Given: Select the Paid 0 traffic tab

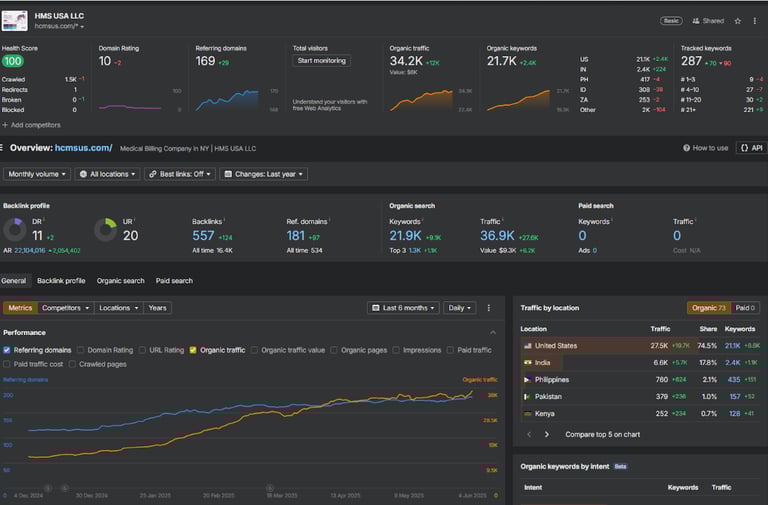Looking at the screenshot, I should [x=742, y=308].
